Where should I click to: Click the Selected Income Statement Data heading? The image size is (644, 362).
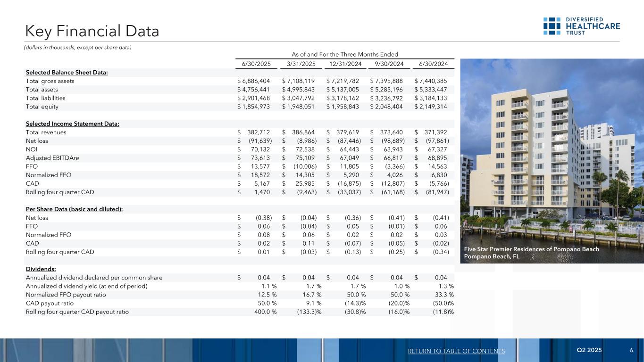[x=73, y=124]
